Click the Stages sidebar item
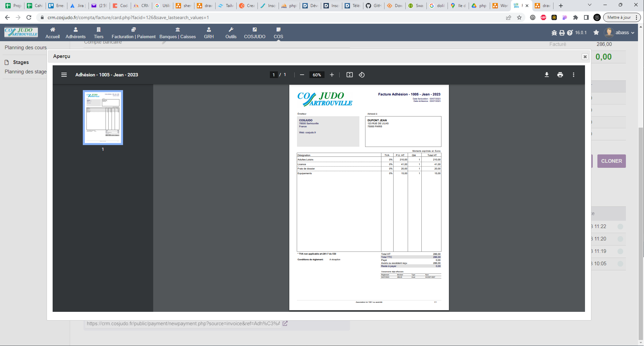Viewport: 644px width, 346px height. tap(21, 62)
